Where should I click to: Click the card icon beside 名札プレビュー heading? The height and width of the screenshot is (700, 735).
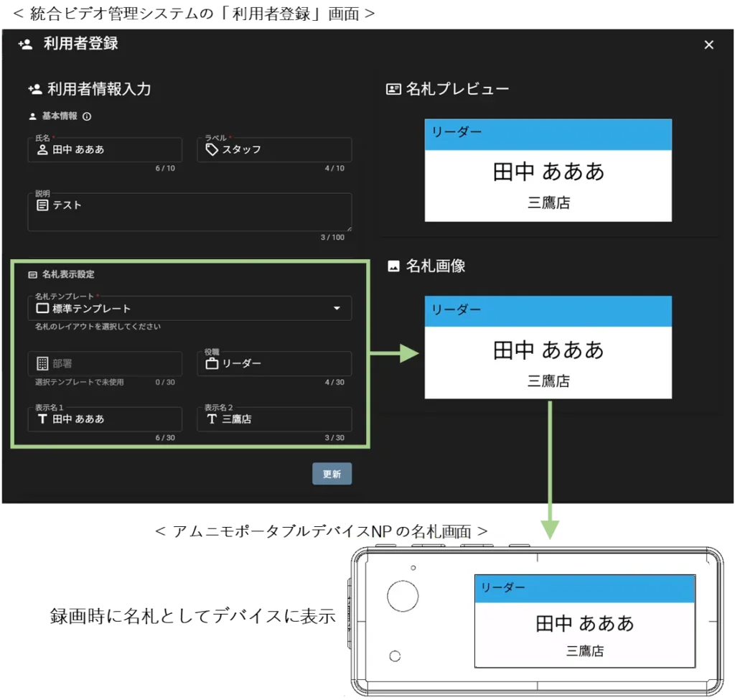pos(393,89)
